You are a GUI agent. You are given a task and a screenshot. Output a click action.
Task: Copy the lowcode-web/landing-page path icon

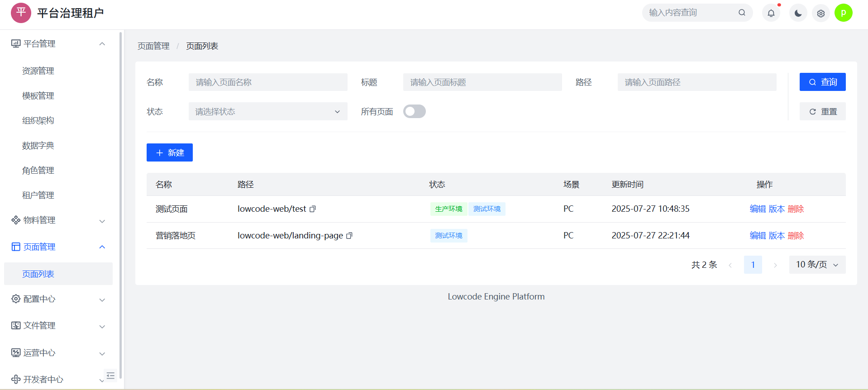[349, 236]
